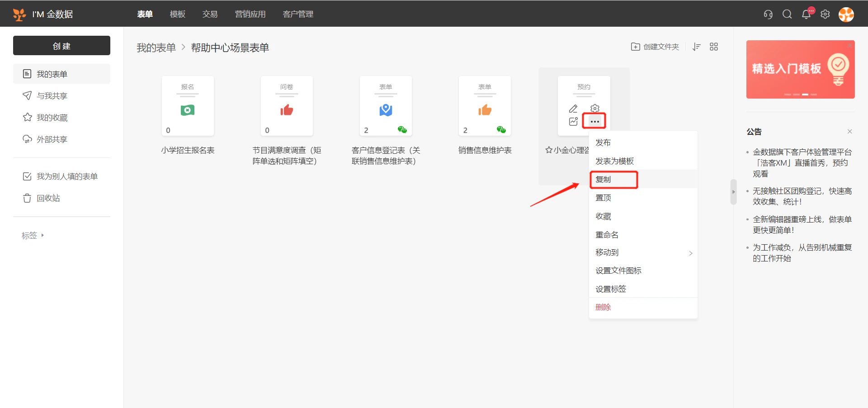Click the 创建 button

pyautogui.click(x=61, y=46)
